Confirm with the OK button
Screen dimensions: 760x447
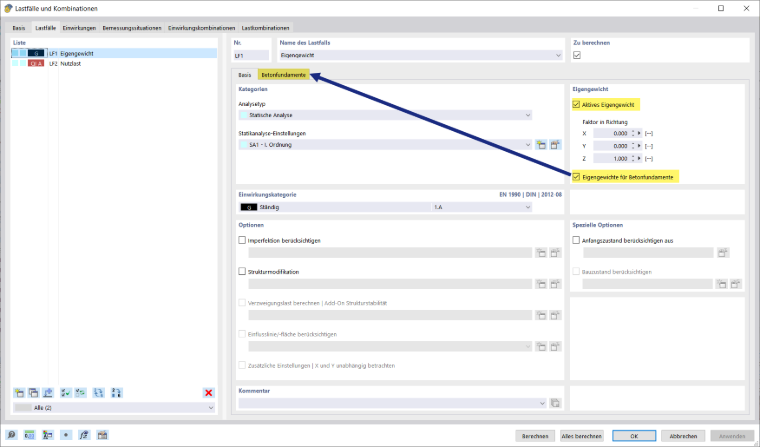tap(634, 436)
